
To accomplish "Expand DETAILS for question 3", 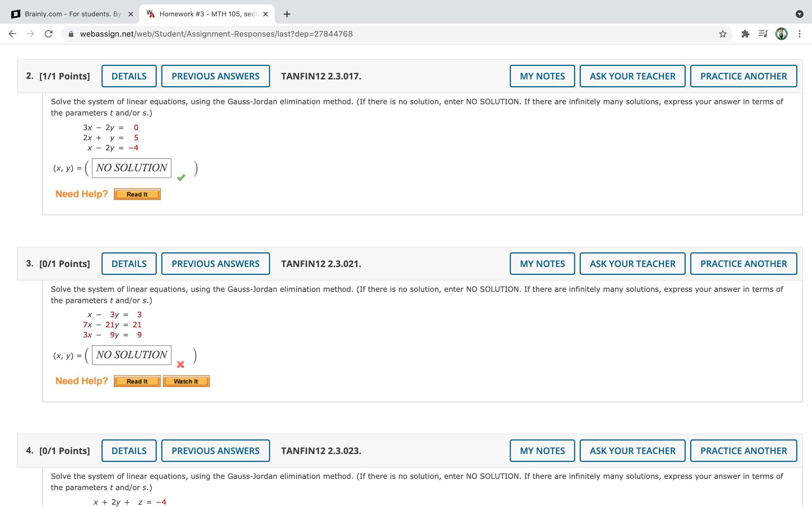I will click(x=129, y=264).
